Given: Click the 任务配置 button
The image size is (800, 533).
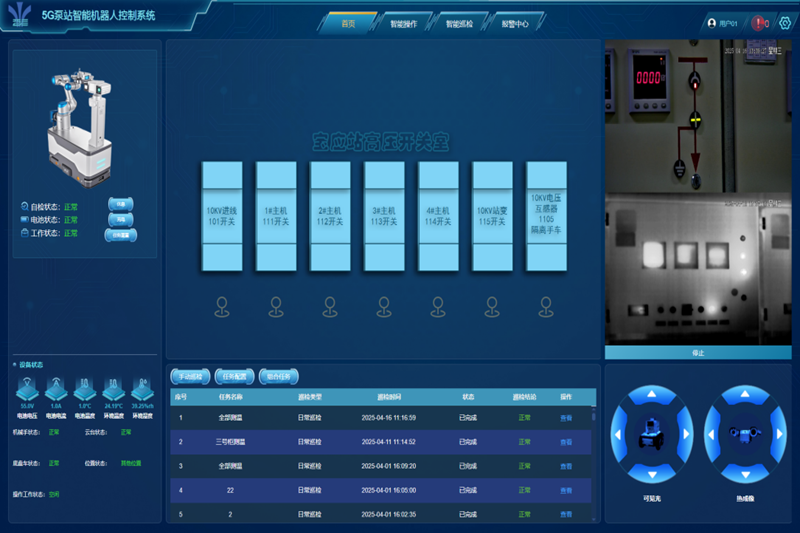Looking at the screenshot, I should click(x=234, y=377).
